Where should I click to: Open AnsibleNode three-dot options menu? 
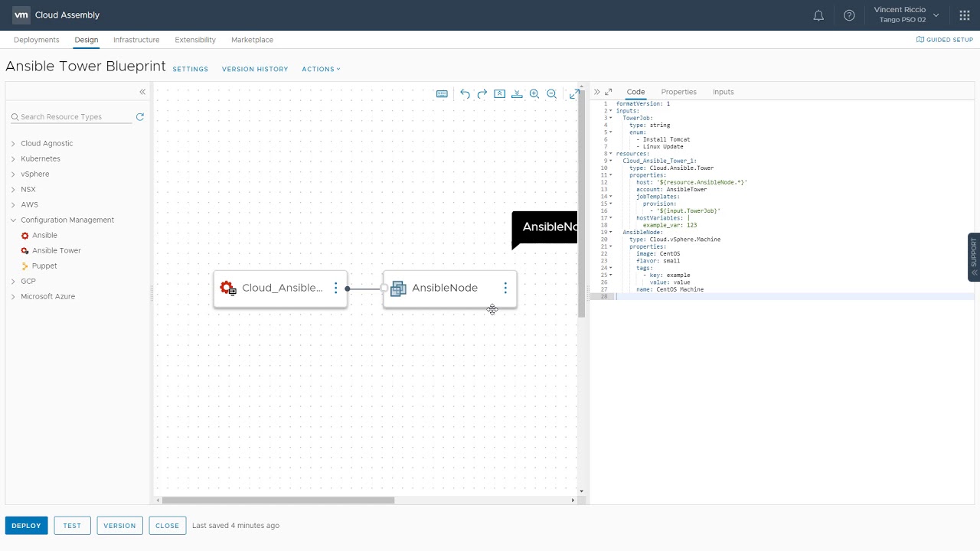pos(505,288)
